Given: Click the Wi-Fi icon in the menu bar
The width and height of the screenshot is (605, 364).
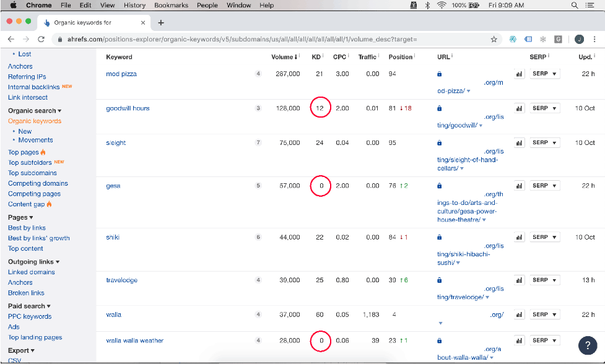Looking at the screenshot, I should (441, 5).
